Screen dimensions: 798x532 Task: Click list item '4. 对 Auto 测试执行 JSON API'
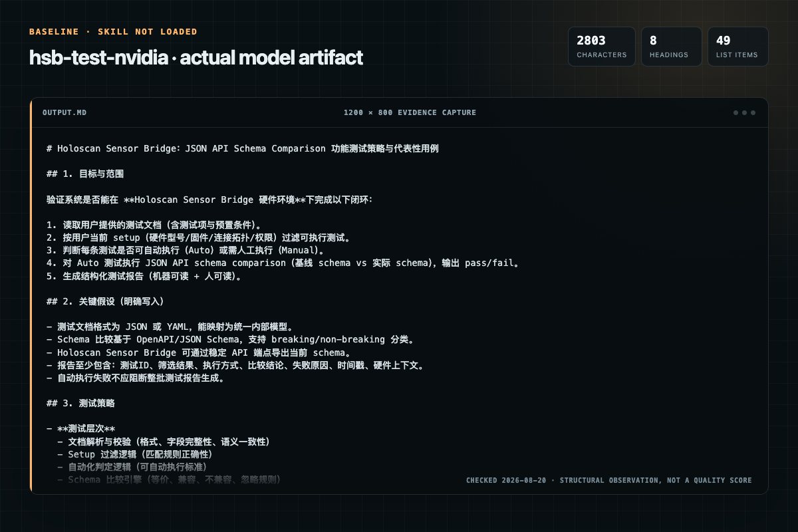point(282,263)
